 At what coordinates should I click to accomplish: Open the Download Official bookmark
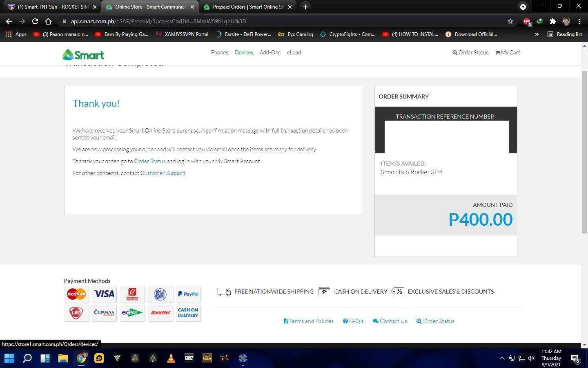pos(471,34)
